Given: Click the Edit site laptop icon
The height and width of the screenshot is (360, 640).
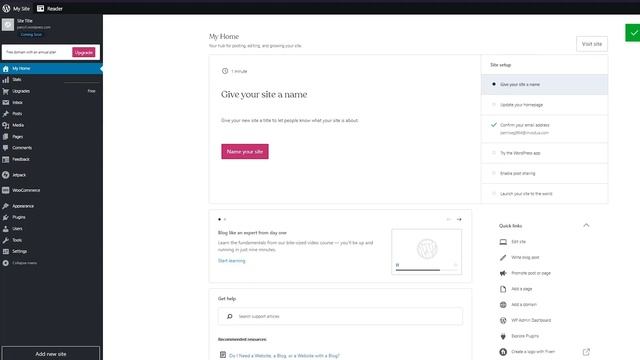Looking at the screenshot, I should [503, 242].
